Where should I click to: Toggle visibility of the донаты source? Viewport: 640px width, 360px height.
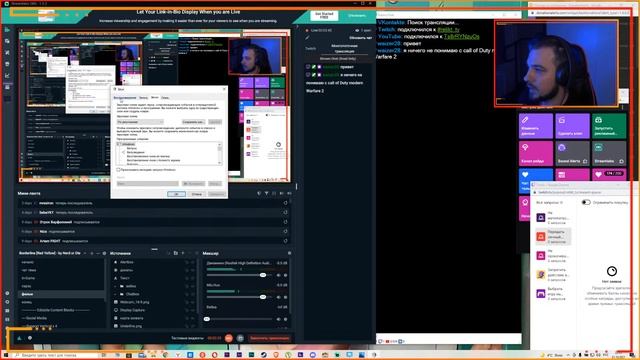click(193, 270)
